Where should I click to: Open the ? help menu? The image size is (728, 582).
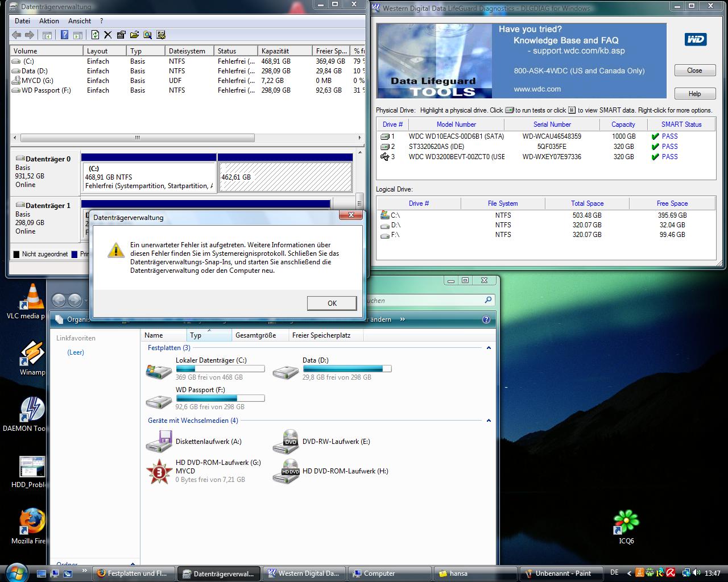click(102, 21)
